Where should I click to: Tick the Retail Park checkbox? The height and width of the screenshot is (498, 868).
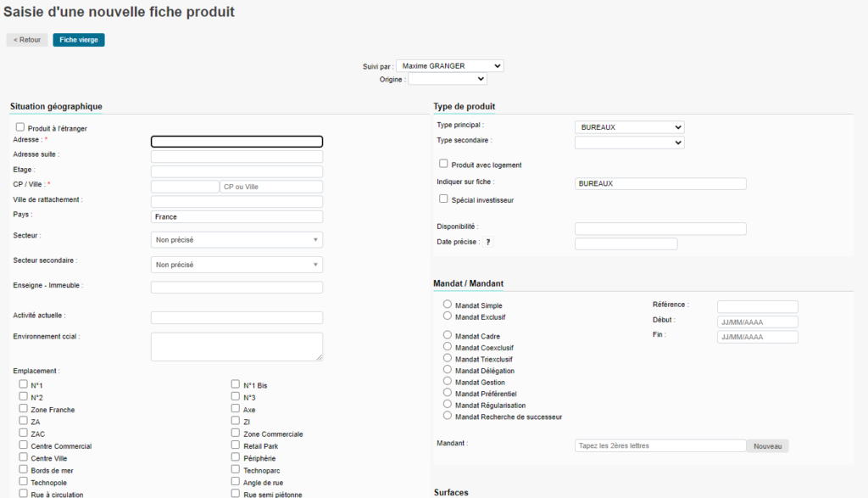pos(236,445)
